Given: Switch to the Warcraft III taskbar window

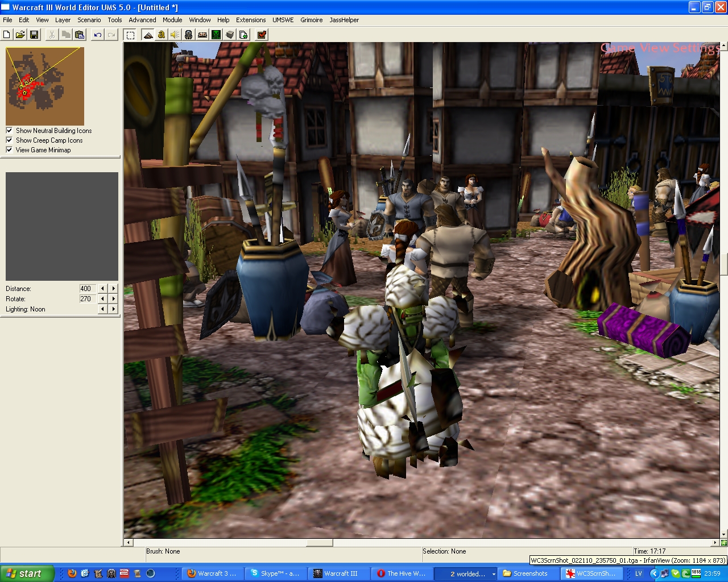Looking at the screenshot, I should (340, 573).
